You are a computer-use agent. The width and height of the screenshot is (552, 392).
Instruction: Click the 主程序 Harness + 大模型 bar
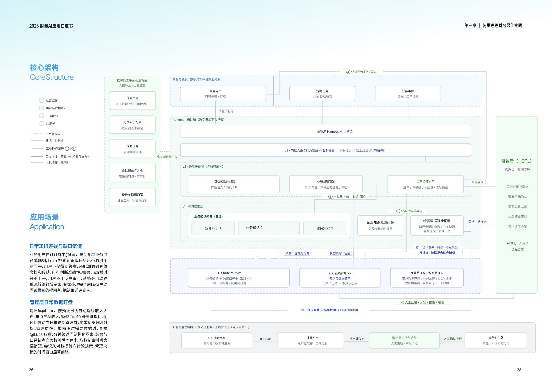326,131
